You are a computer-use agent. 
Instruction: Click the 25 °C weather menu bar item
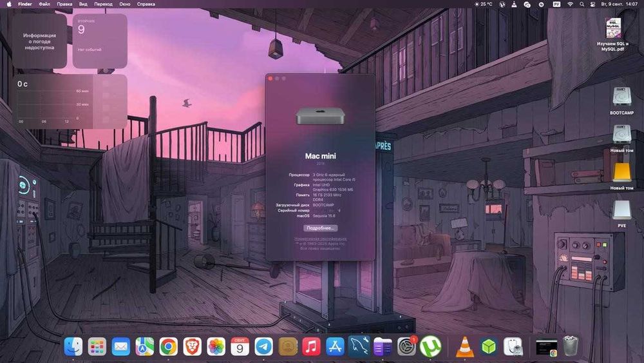pyautogui.click(x=483, y=4)
